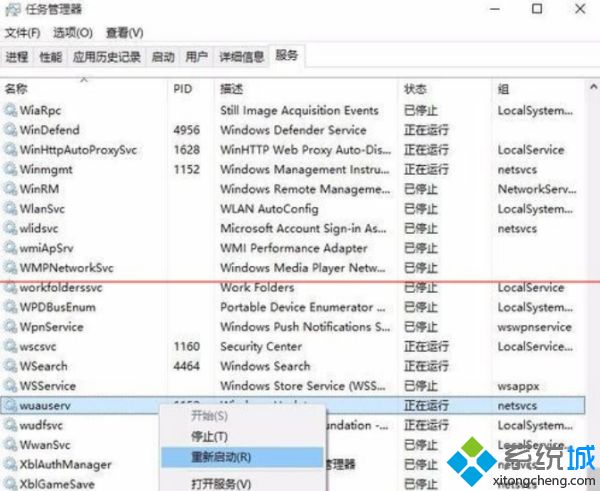Sort services by the 组 column header
The width and height of the screenshot is (600, 491).
pos(538,89)
